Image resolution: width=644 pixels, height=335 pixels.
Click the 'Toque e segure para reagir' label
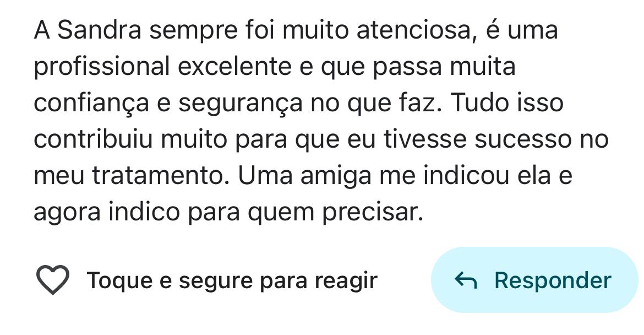click(x=232, y=281)
